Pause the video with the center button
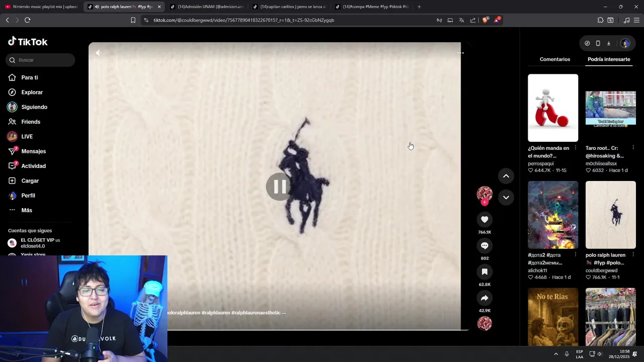Image resolution: width=644 pixels, height=362 pixels. 279,187
